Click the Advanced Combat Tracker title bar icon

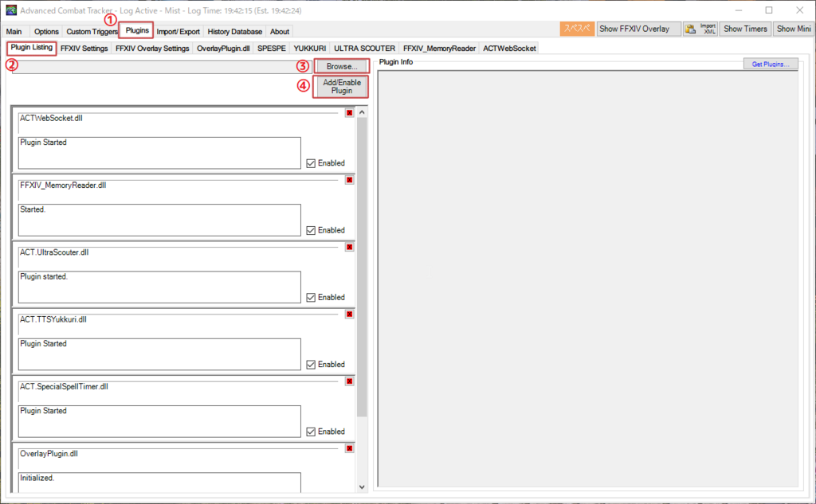pos(11,10)
